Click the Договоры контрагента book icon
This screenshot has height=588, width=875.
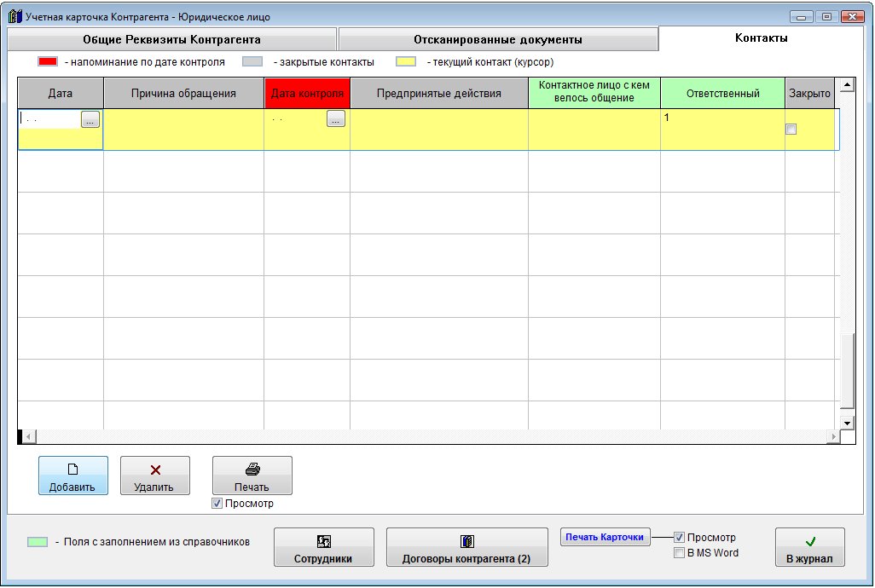pos(467,541)
